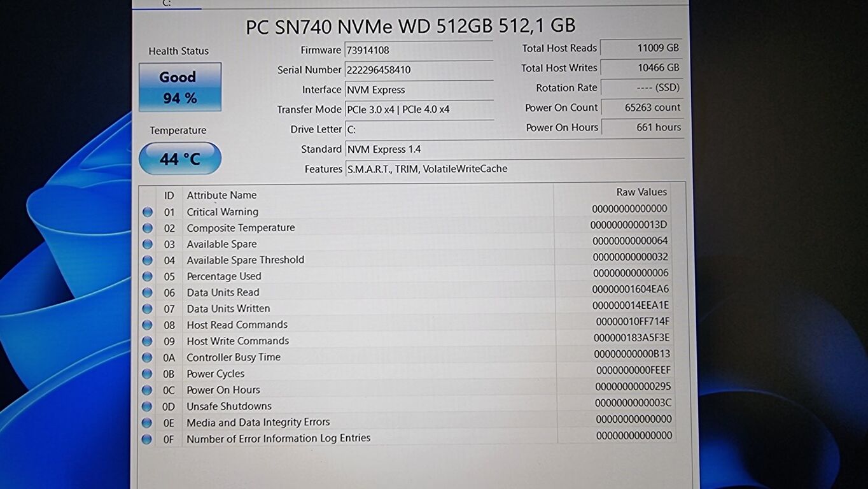Click the status circle for Data Units Read

coord(148,292)
